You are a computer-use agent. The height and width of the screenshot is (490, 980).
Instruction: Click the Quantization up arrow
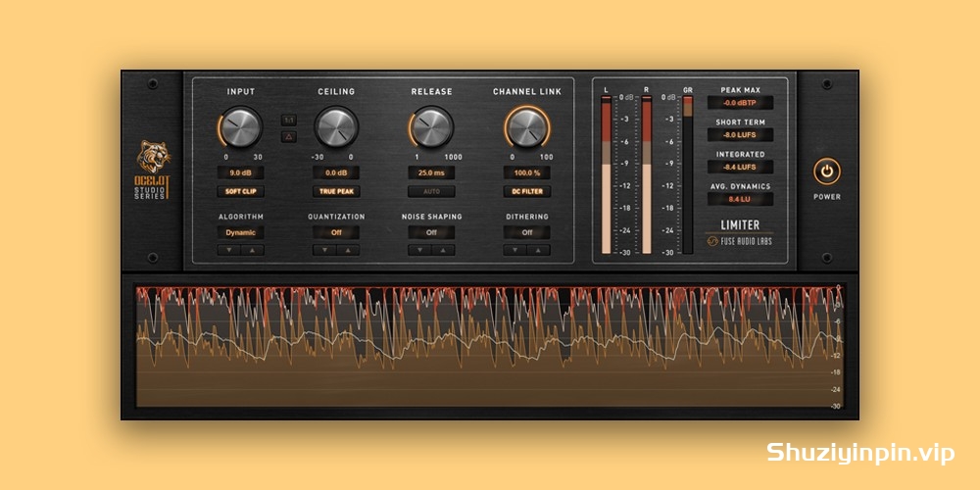pyautogui.click(x=348, y=250)
